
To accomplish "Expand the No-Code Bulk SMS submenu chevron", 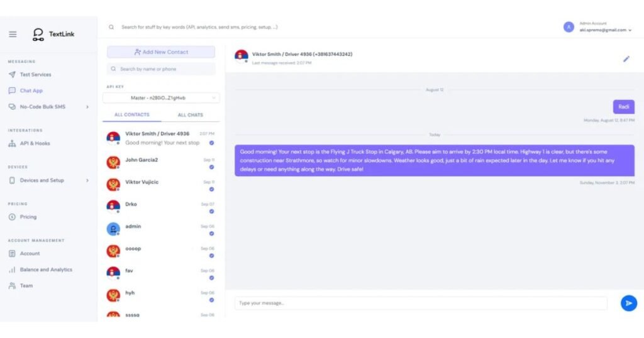I will tap(87, 107).
